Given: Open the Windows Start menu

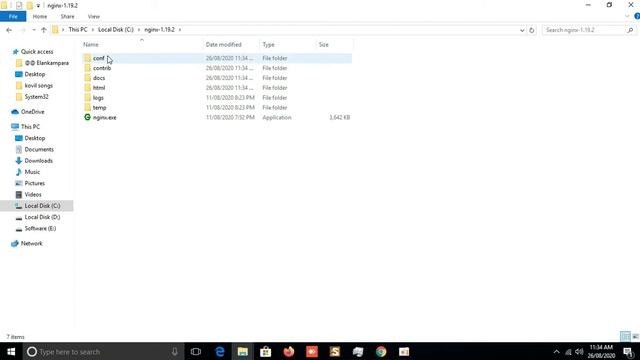Looking at the screenshot, I should (x=11, y=351).
